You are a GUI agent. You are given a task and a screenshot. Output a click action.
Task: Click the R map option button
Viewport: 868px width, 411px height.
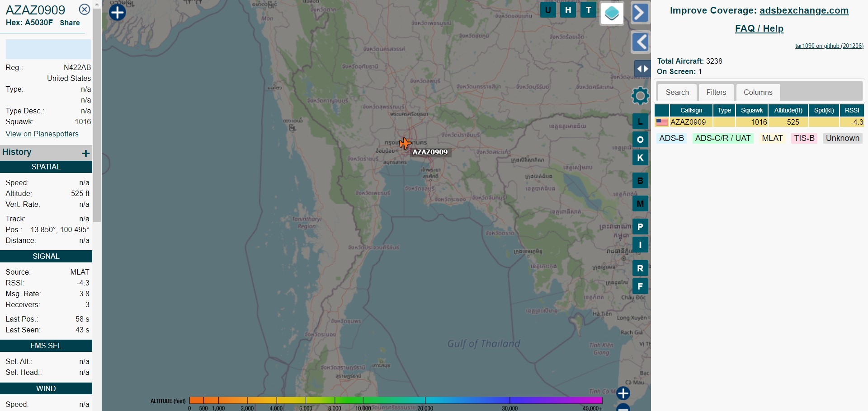(x=640, y=268)
